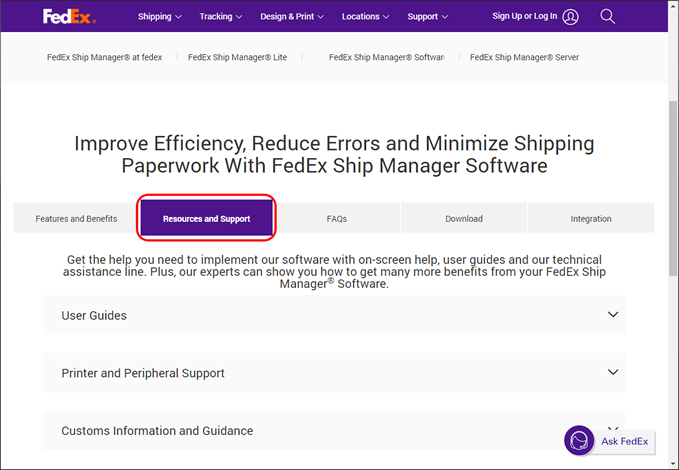
Task: Click the FedEx logo
Action: pos(69,16)
